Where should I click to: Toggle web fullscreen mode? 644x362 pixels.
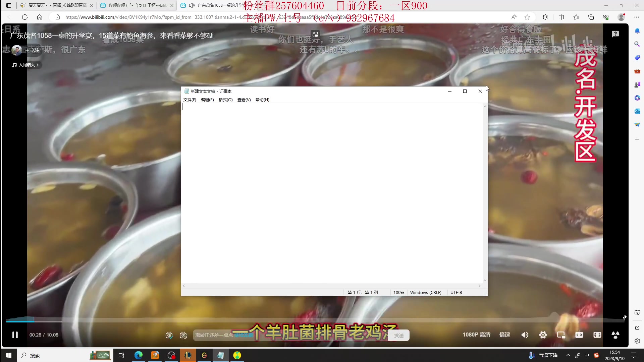pyautogui.click(x=597, y=335)
